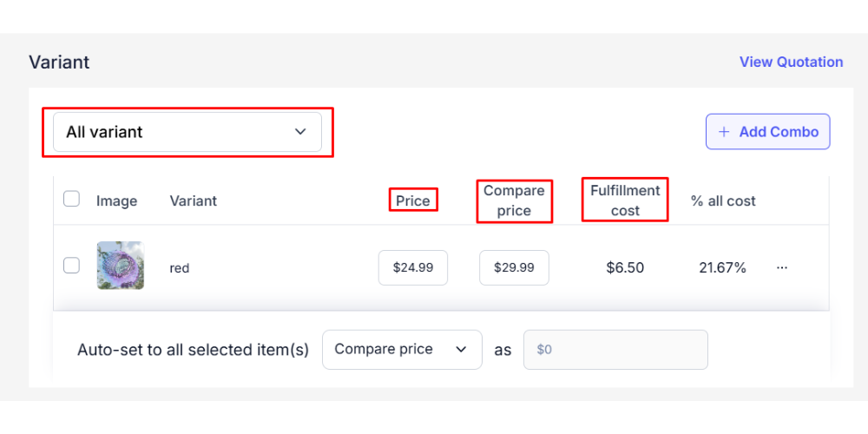Click the Compare price column header
This screenshot has width=868, height=434.
[514, 201]
